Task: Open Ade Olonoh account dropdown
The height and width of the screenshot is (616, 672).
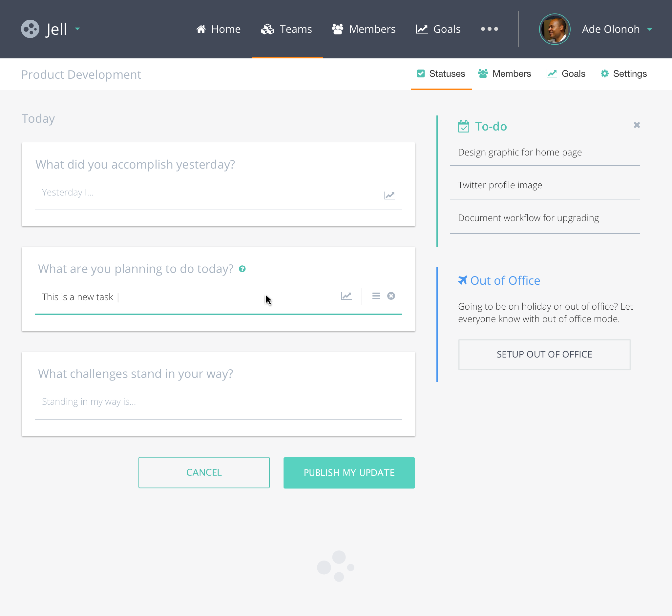Action: (649, 29)
